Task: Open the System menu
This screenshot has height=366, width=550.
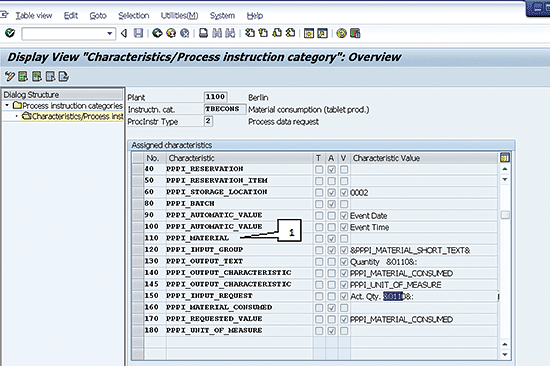Action: point(222,15)
